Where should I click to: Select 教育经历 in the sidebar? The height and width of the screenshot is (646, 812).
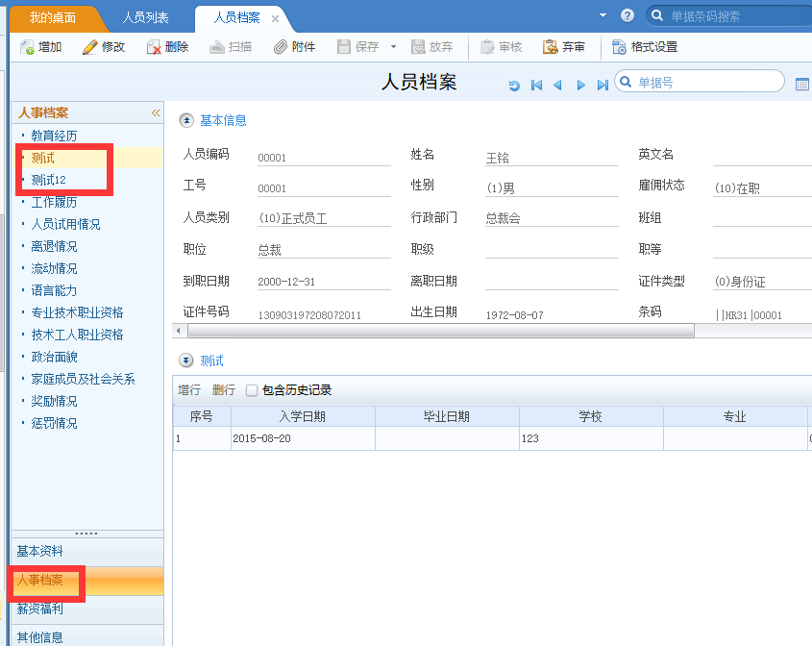pyautogui.click(x=54, y=136)
